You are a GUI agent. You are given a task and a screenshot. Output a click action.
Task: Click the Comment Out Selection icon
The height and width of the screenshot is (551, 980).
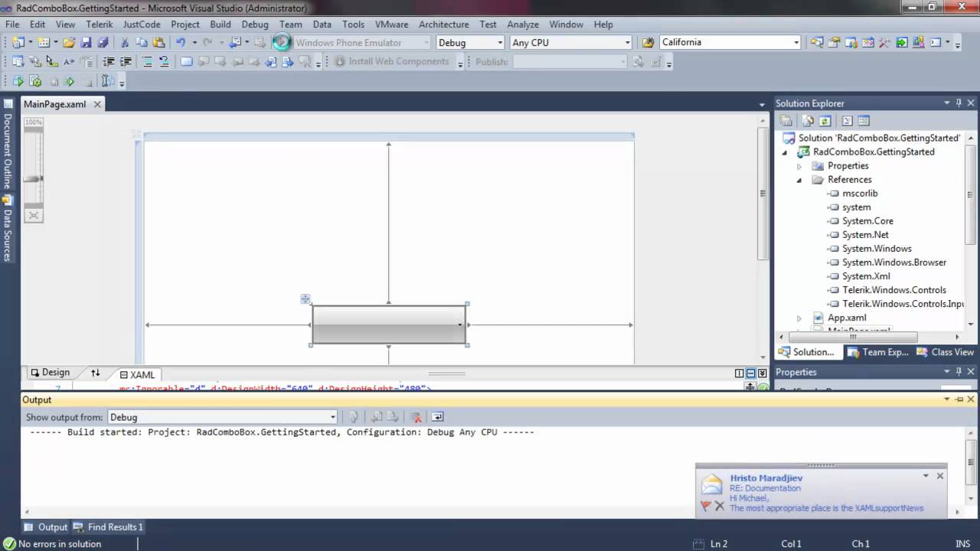click(148, 61)
